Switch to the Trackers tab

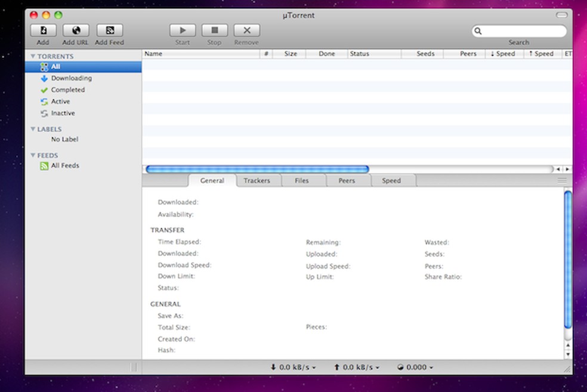pyautogui.click(x=257, y=181)
